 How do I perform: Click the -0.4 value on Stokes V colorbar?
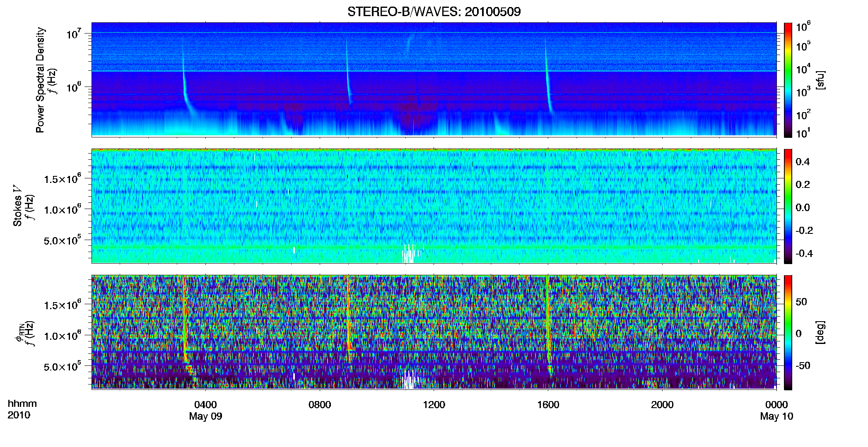coord(804,253)
